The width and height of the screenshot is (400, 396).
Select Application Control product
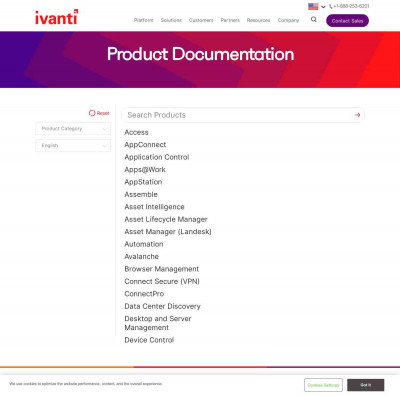point(157,157)
